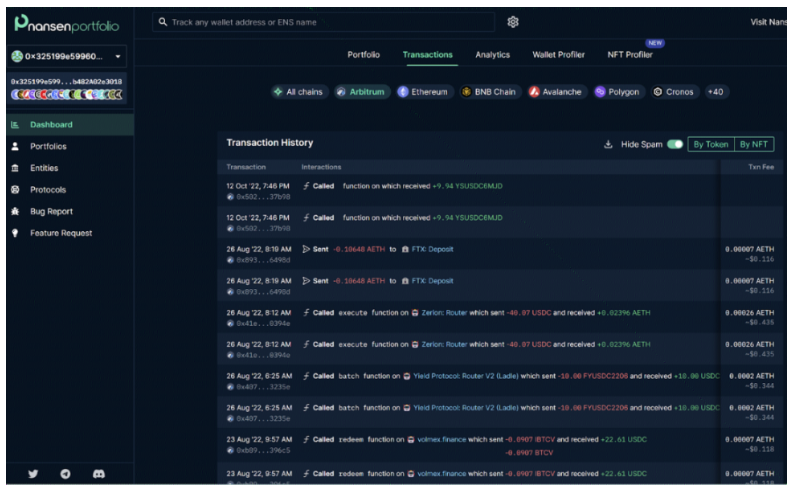This screenshot has height=488, width=794.
Task: Expand the wallet address dropdown arrow
Action: coord(117,56)
